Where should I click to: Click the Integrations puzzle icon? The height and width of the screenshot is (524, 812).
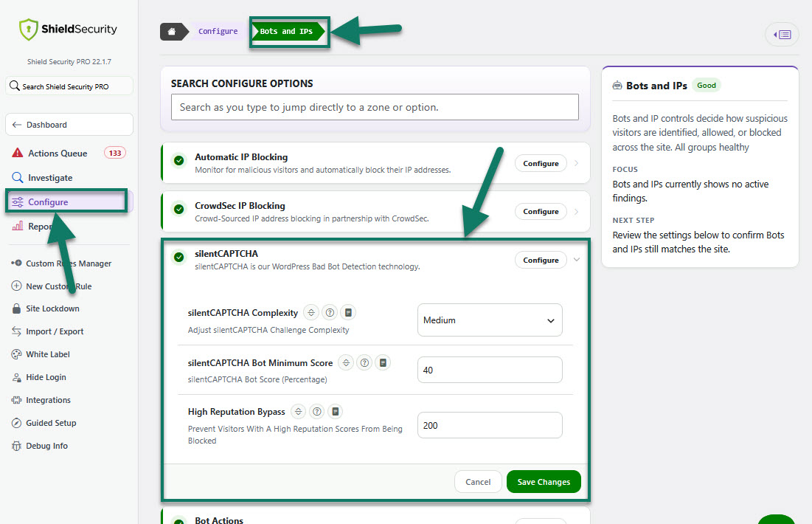pos(16,400)
